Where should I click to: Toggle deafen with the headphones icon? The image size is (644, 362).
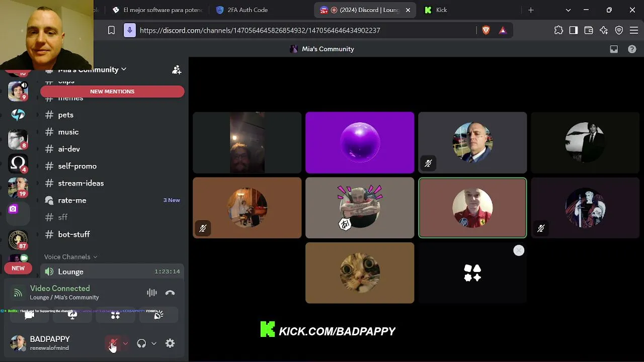coord(141,343)
